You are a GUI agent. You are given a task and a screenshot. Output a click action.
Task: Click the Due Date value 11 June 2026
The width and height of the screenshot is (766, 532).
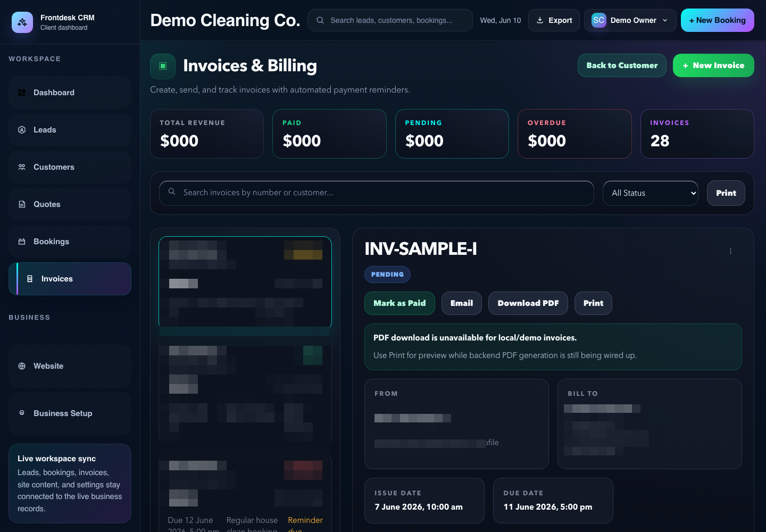(x=548, y=507)
